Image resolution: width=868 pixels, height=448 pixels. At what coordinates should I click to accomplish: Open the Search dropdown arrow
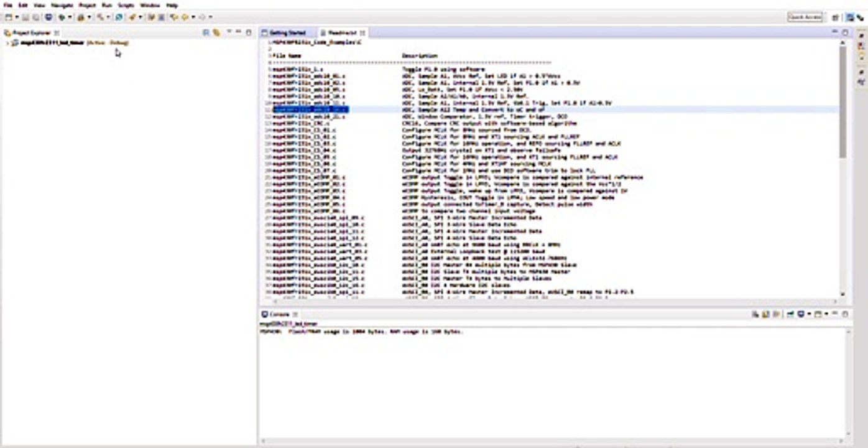(x=141, y=17)
